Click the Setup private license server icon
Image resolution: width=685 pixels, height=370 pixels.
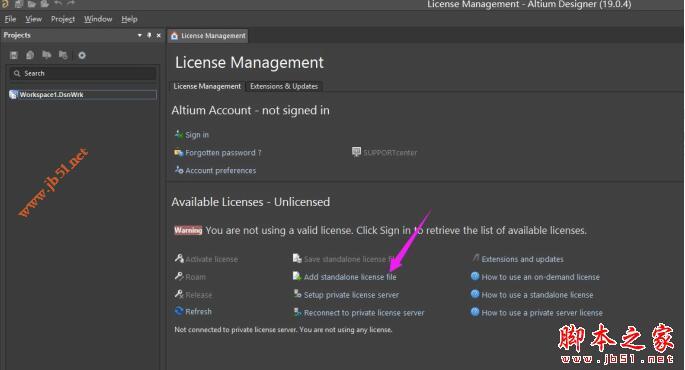pyautogui.click(x=297, y=294)
